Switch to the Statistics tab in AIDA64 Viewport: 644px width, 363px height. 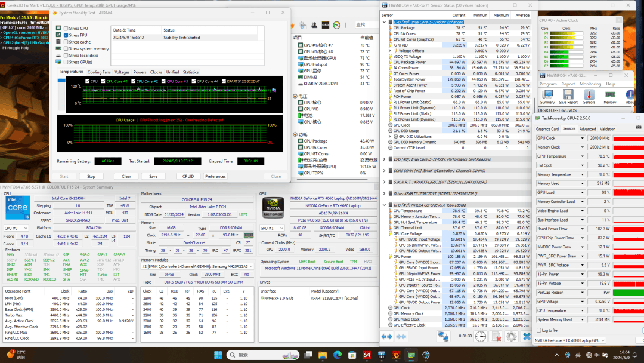191,72
